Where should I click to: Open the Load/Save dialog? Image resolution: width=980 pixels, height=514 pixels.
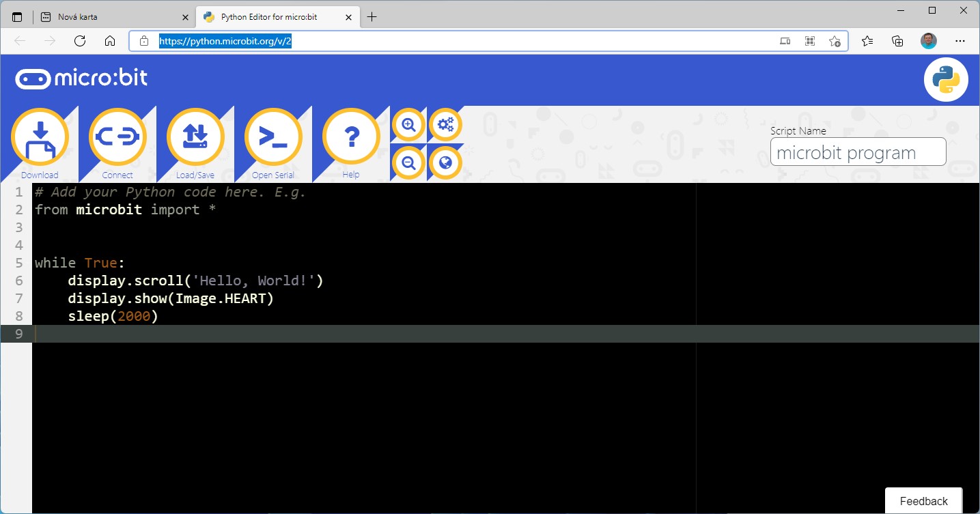(195, 137)
